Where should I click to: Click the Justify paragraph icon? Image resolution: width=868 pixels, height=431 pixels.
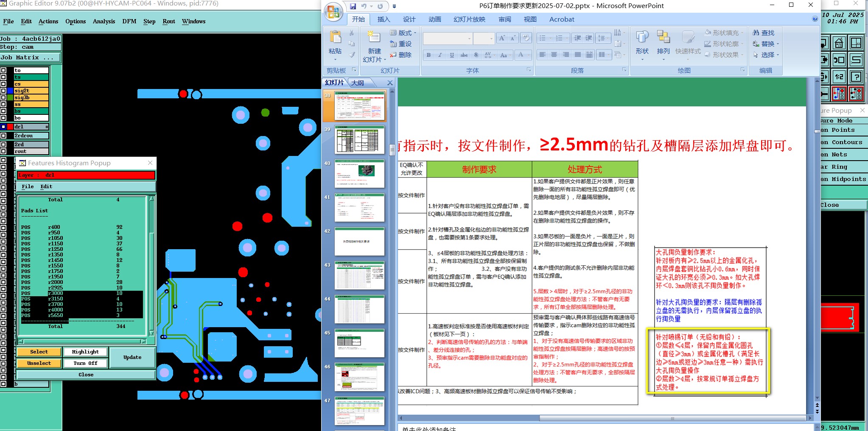pyautogui.click(x=578, y=55)
